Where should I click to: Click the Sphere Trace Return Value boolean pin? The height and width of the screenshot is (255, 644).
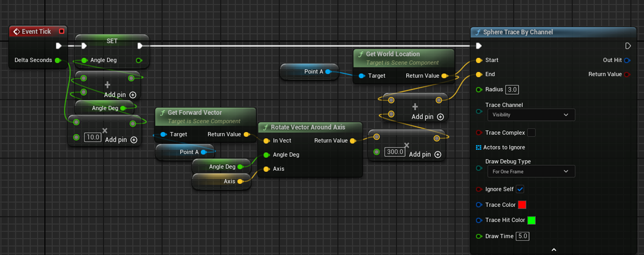pyautogui.click(x=627, y=74)
